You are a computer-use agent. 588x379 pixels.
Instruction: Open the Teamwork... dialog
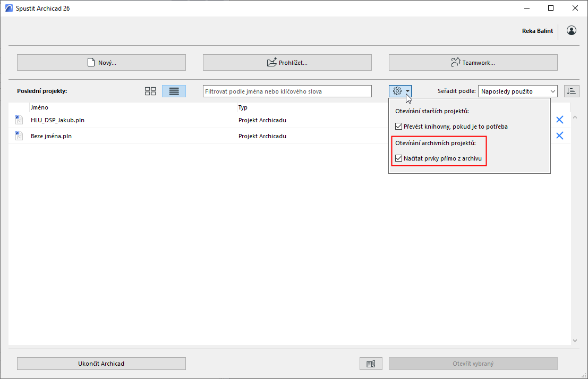click(473, 62)
